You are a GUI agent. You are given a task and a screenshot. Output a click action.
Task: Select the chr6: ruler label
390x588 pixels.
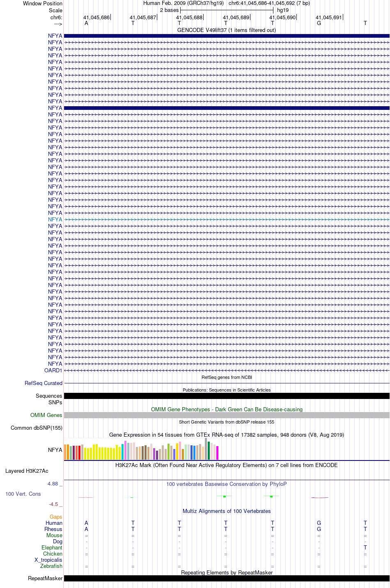[x=56, y=18]
